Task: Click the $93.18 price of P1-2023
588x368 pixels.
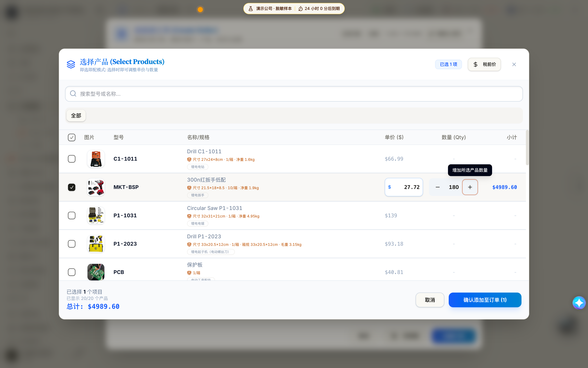Action: pyautogui.click(x=394, y=244)
